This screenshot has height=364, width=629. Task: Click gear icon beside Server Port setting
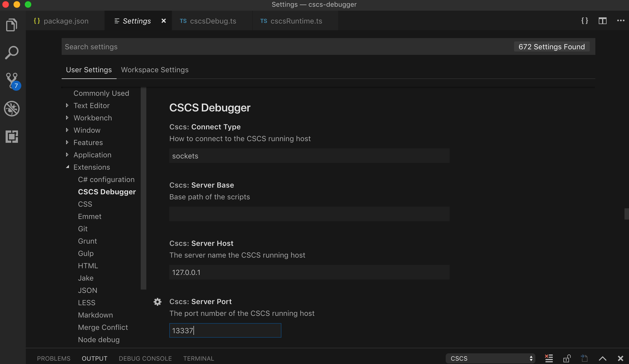tap(158, 302)
